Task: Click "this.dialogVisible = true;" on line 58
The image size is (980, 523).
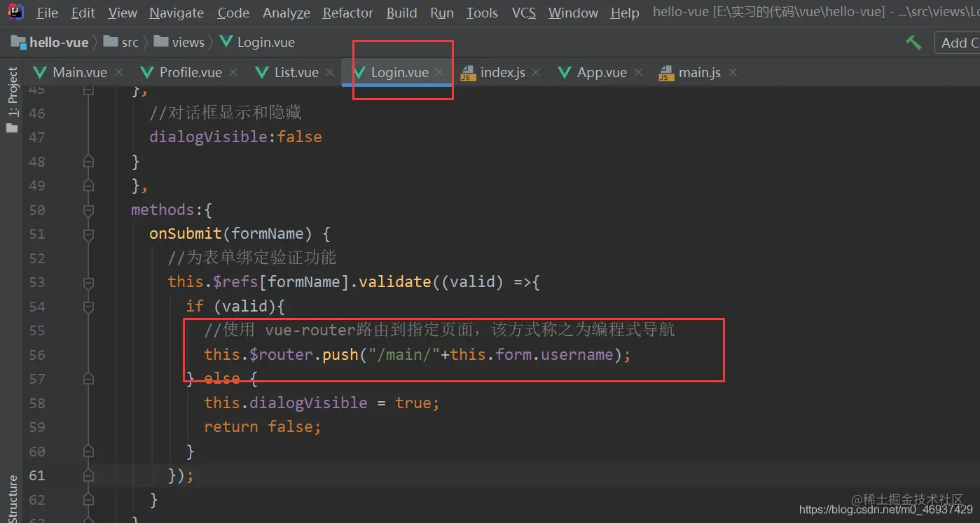Action: [322, 403]
